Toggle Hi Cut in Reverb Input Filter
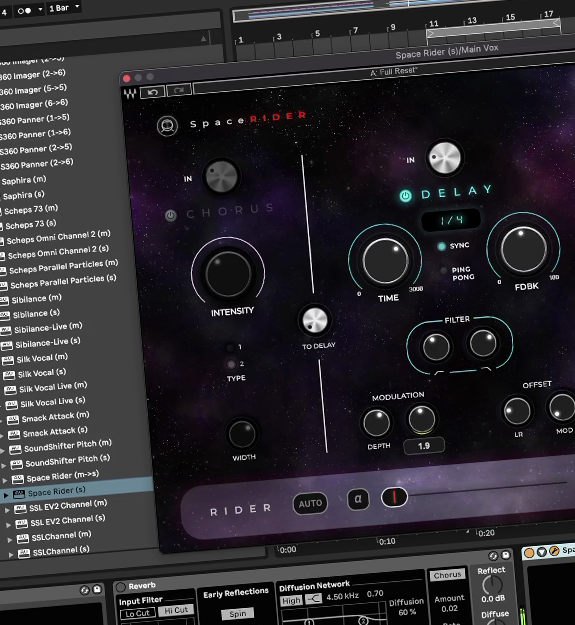575x625 pixels. 176,610
